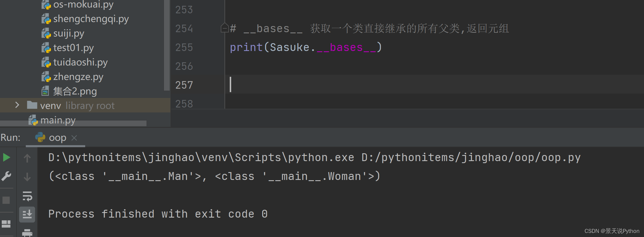Toggle soft-wrap in the run console

(27, 196)
